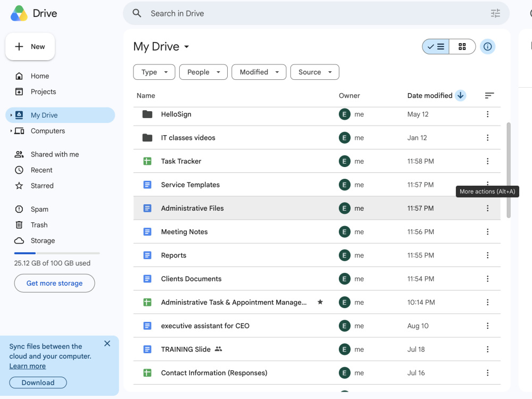Image resolution: width=532 pixels, height=399 pixels.
Task: Click the file list vertical scrollbar
Action: tap(508, 170)
